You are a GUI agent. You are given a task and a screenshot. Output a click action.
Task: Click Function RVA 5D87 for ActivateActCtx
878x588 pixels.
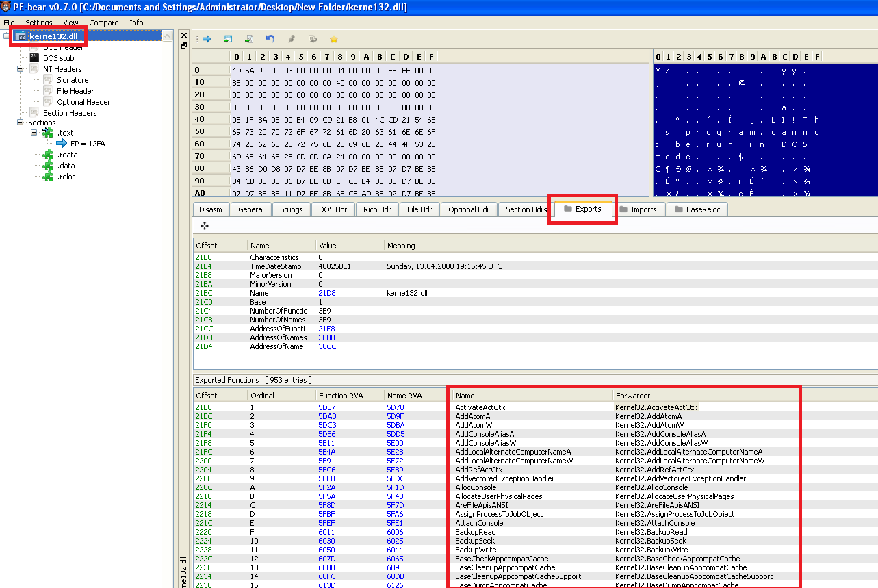point(327,407)
